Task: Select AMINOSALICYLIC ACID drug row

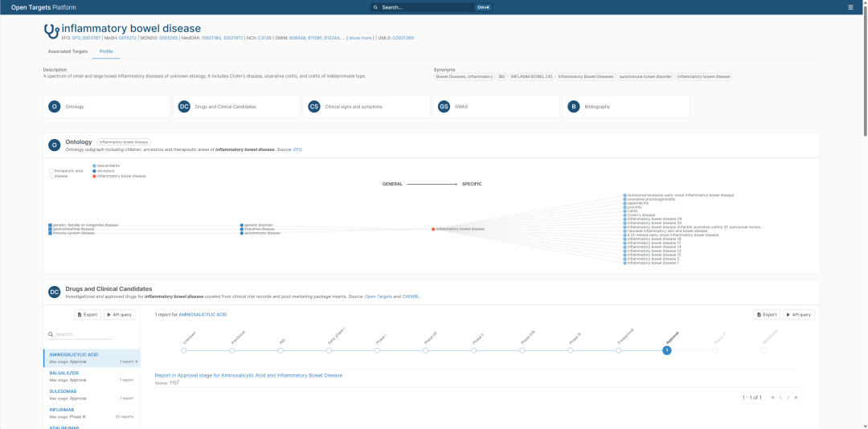Action: tap(92, 357)
